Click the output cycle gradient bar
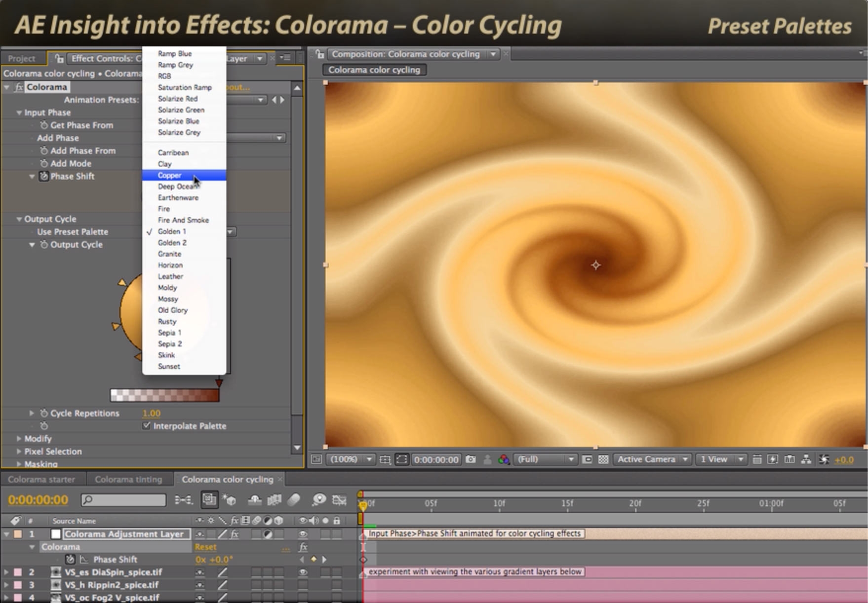 point(164,395)
